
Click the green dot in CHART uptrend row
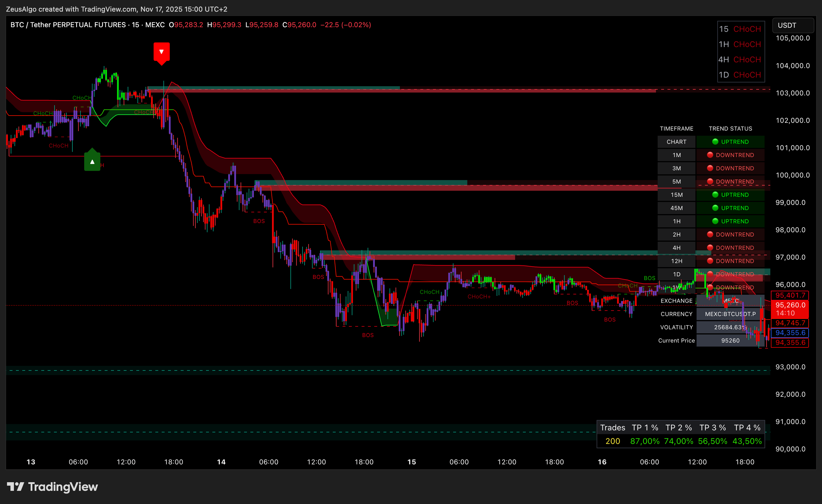click(715, 142)
